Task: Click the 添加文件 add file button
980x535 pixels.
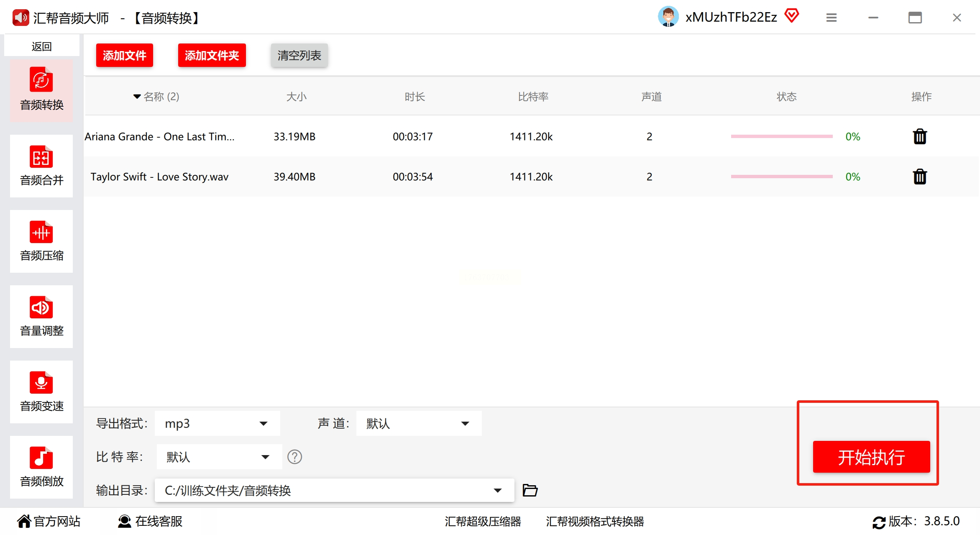Action: [x=124, y=55]
